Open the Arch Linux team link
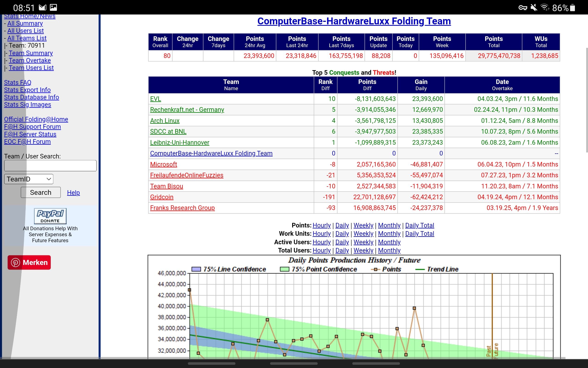 click(165, 121)
